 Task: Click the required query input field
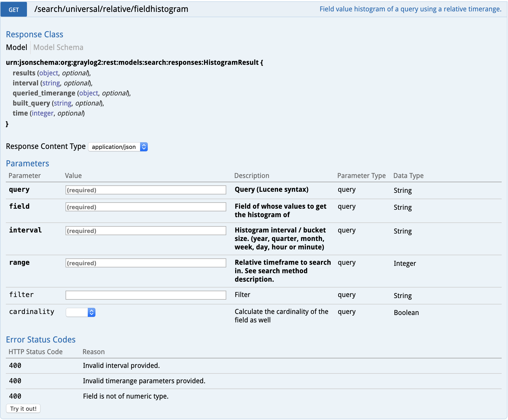click(x=146, y=190)
